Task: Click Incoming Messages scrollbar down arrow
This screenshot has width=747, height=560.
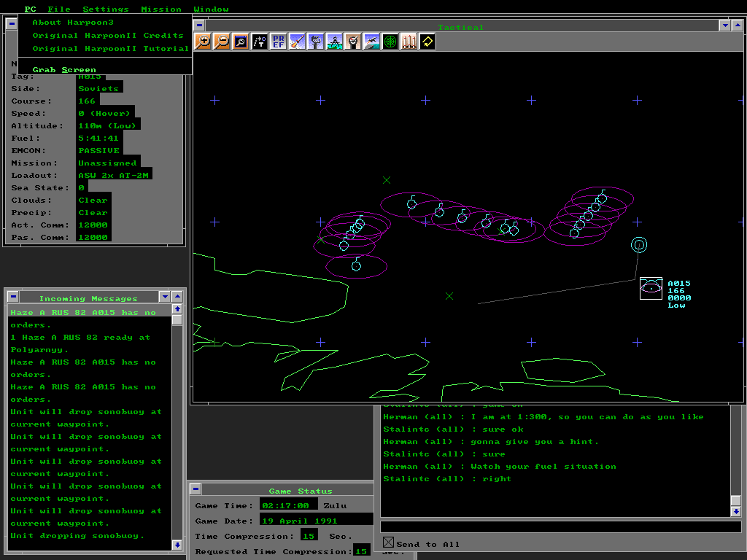Action: pos(177,545)
